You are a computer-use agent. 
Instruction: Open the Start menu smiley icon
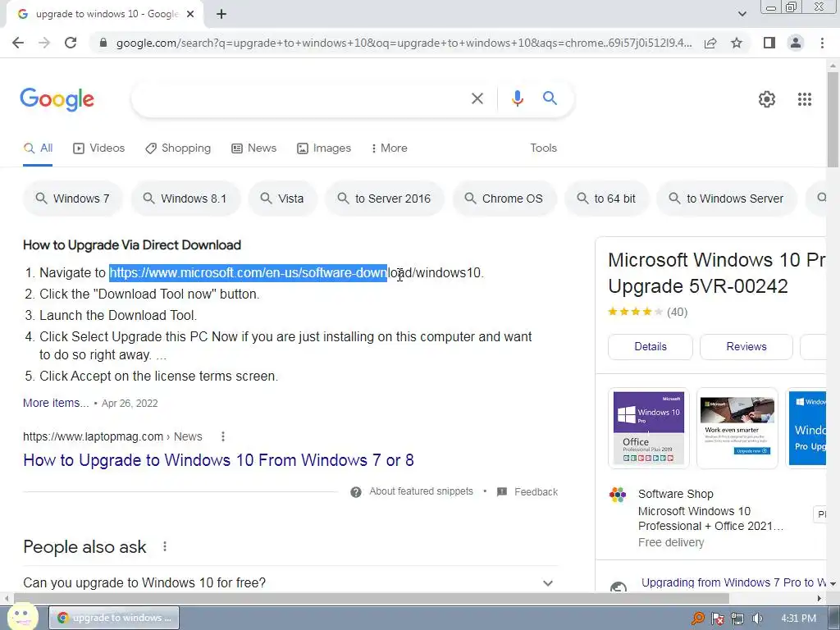[23, 617]
